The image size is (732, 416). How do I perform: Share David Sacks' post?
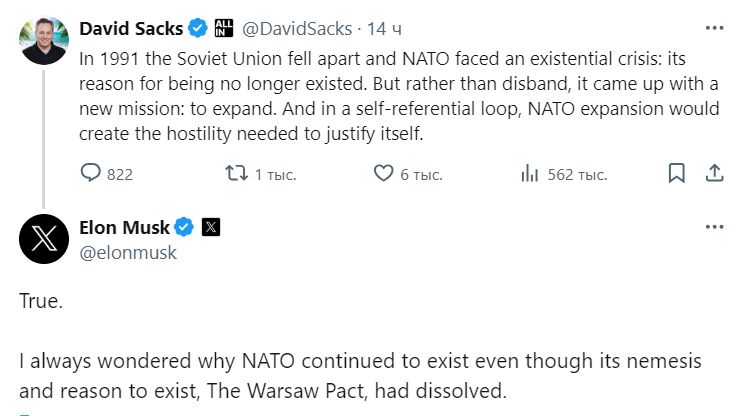coord(714,174)
